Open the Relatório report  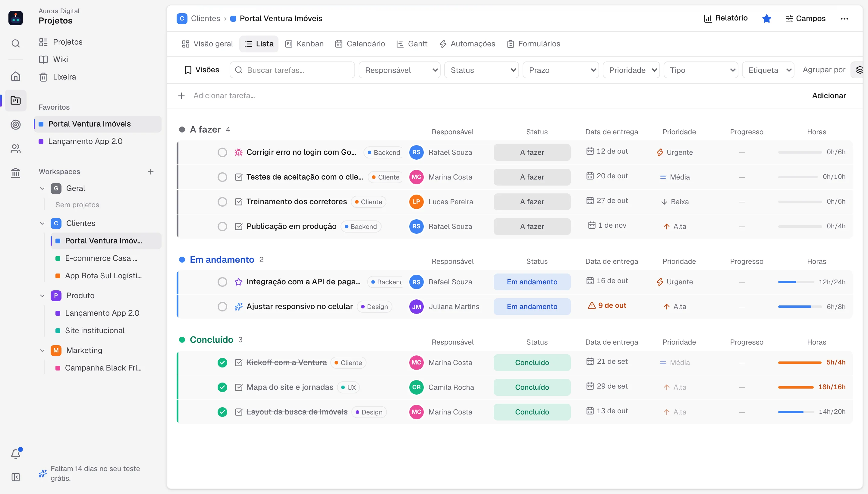click(725, 18)
